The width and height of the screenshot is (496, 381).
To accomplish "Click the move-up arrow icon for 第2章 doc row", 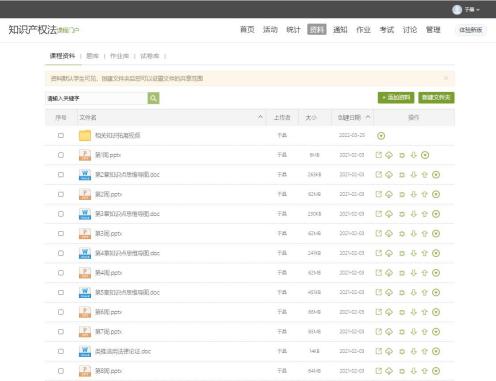I will pyautogui.click(x=424, y=175).
